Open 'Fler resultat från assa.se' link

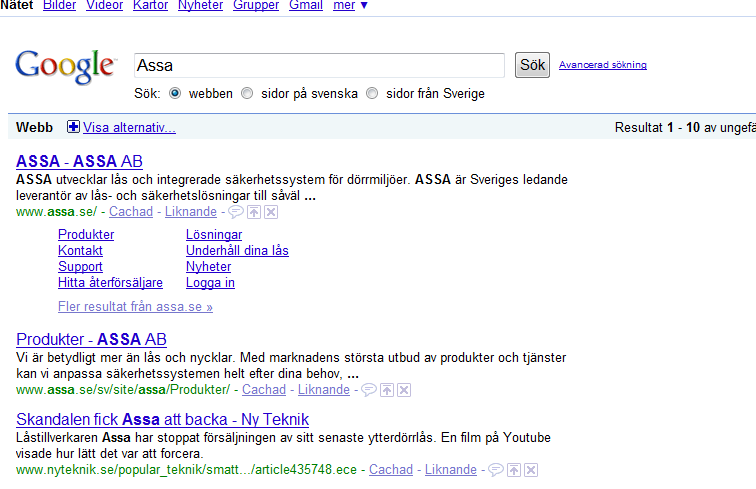(x=135, y=306)
